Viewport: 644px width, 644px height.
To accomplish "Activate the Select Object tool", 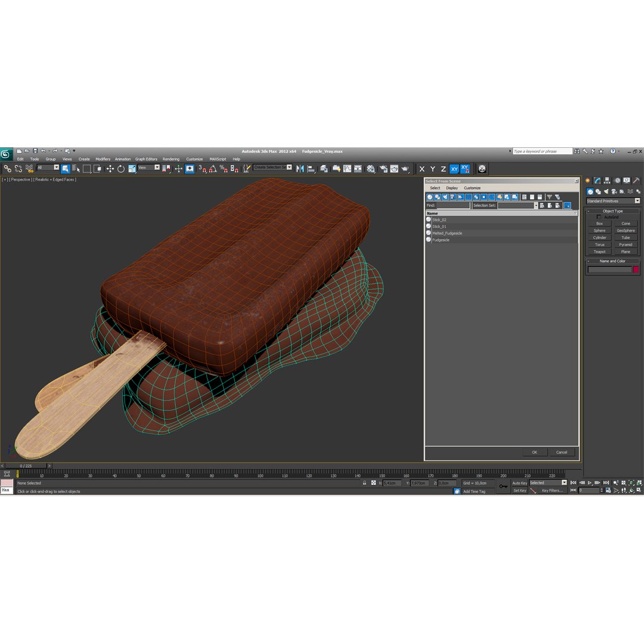I will [x=66, y=168].
